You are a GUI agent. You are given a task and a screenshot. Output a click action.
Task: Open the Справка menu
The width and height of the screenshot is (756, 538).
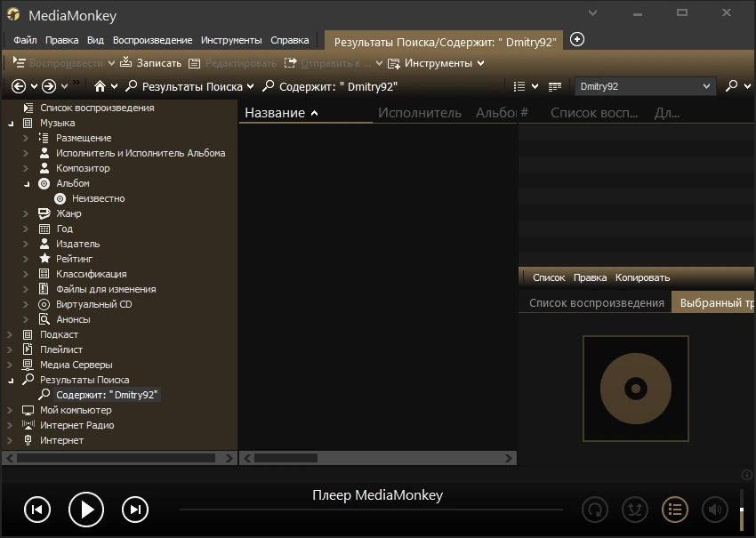tap(290, 40)
